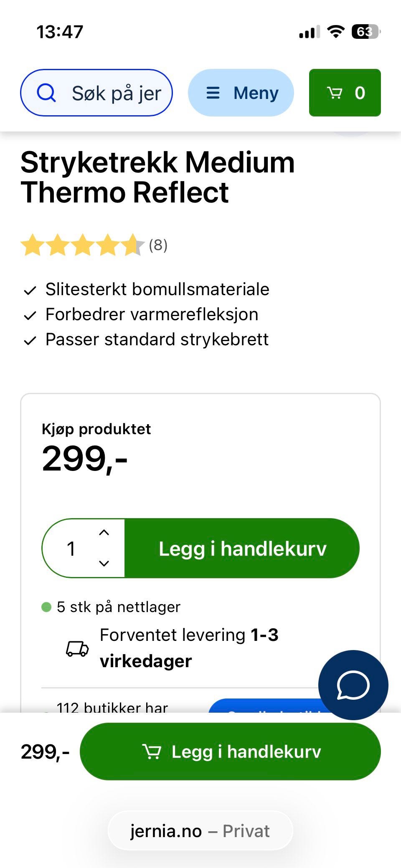Viewport: 401px width, 868px height.
Task: Tap the cart icon in the sticky button
Action: point(152,752)
